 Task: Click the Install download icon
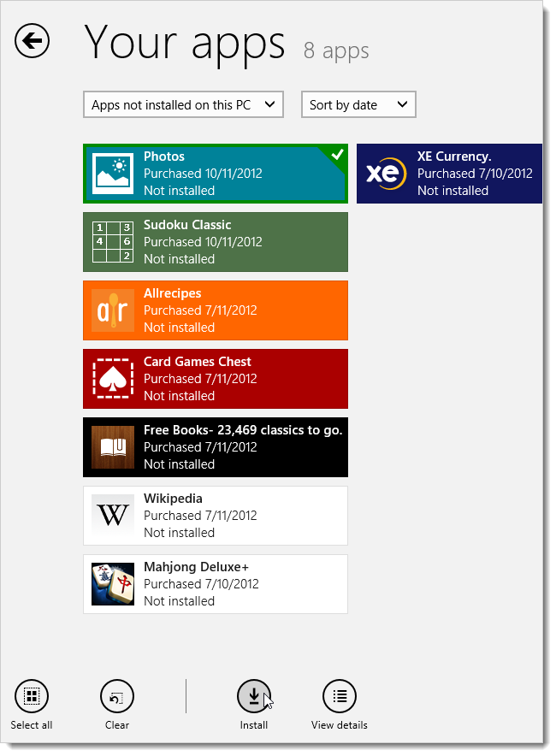(254, 696)
